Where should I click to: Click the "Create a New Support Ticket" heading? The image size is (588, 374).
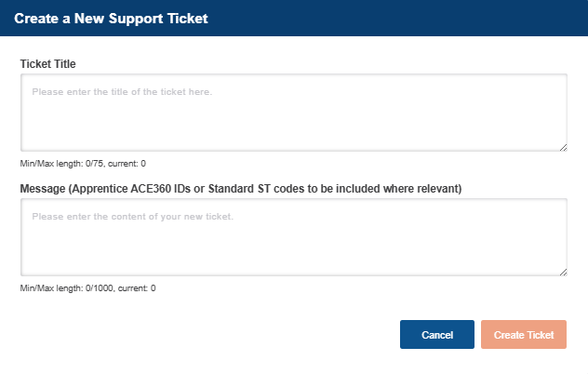(x=111, y=18)
